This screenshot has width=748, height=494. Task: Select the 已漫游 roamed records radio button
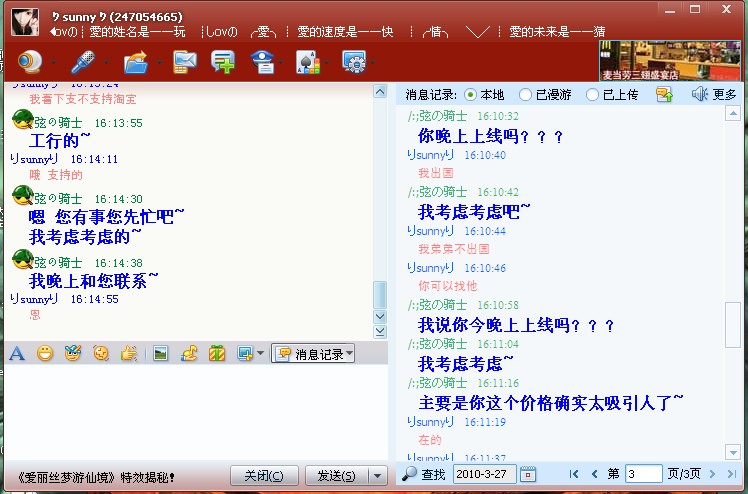[x=525, y=95]
